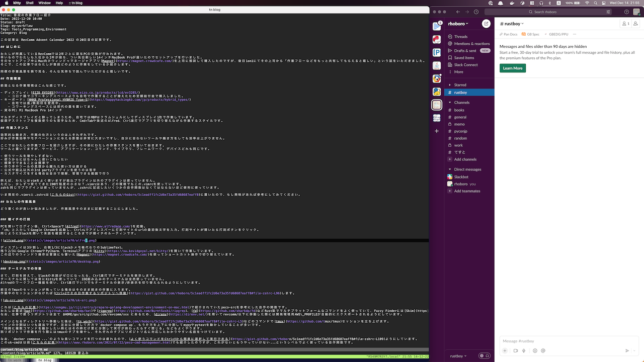Record an audio clip in composer
Image resolution: width=644 pixels, height=362 pixels.
click(x=524, y=350)
